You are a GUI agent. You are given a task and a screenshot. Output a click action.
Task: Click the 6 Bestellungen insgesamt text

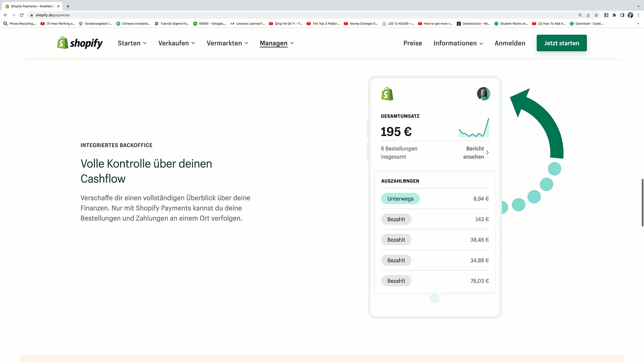(x=399, y=153)
